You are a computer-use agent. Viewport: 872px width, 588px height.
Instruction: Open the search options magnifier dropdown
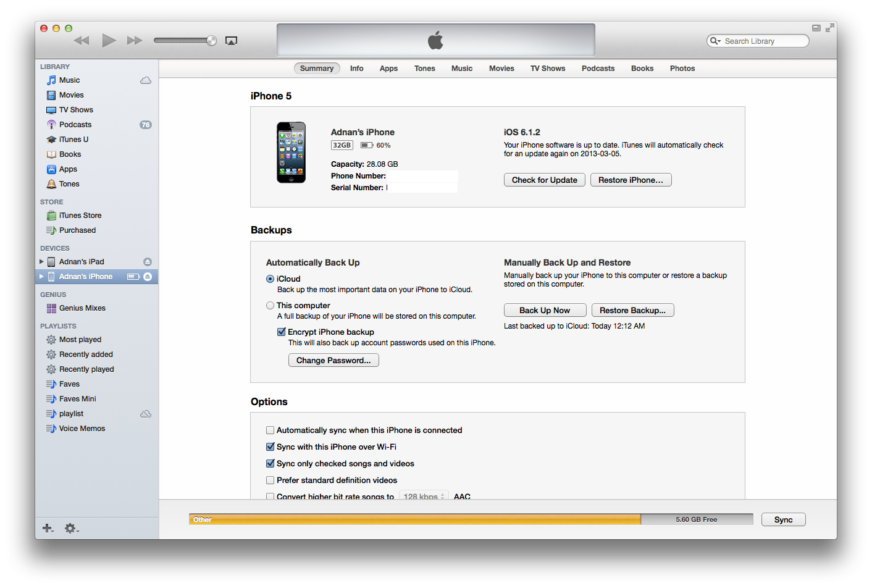pos(715,41)
